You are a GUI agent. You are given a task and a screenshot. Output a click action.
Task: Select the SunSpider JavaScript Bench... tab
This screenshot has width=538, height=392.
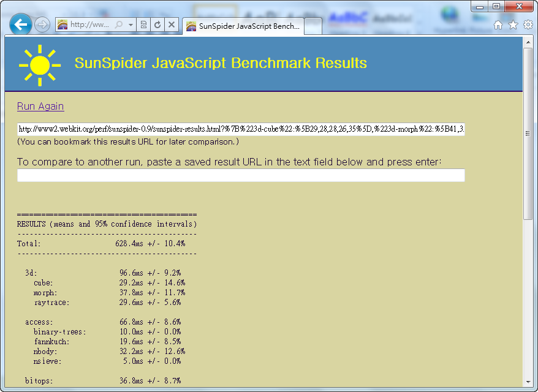[x=243, y=26]
